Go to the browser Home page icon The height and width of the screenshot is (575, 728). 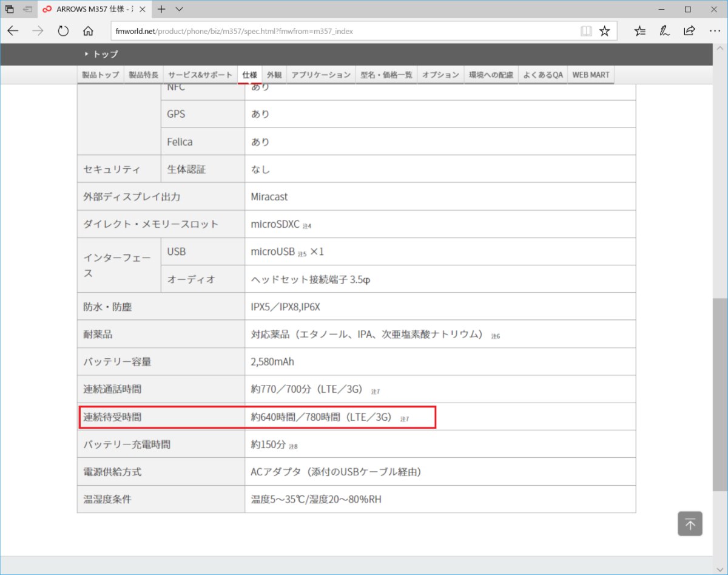(x=88, y=31)
